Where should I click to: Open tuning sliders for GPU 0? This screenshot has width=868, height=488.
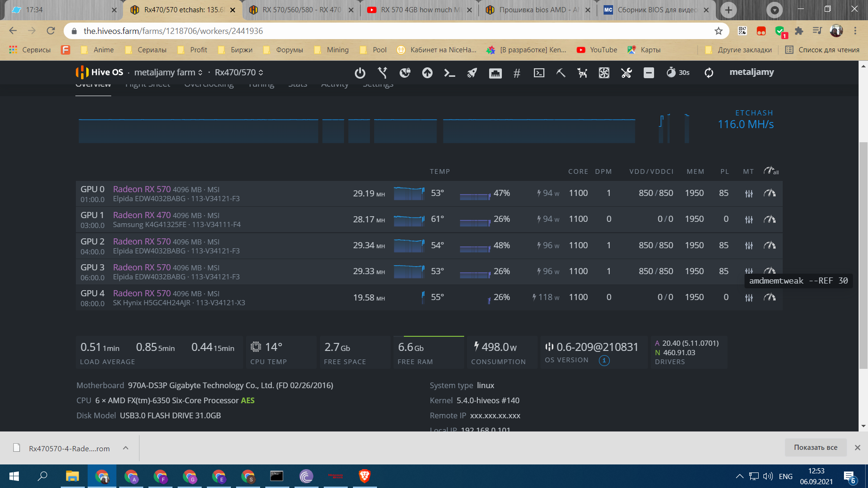point(749,194)
